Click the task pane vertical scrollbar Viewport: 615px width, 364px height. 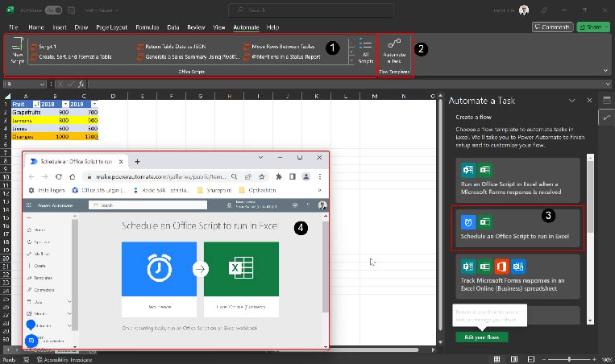[590, 196]
